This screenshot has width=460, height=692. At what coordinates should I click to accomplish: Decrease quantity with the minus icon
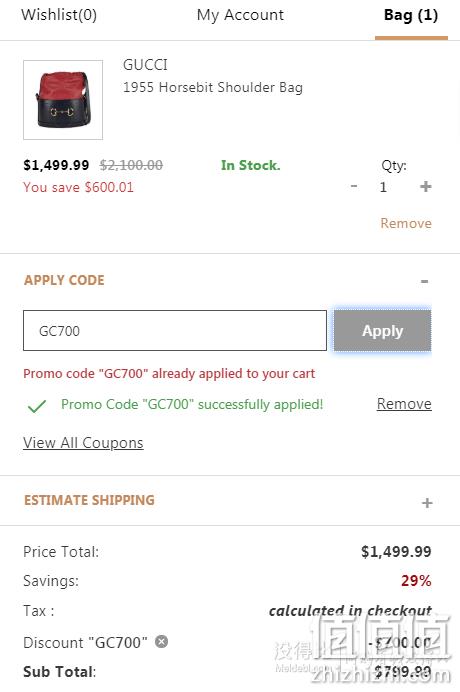(x=354, y=186)
